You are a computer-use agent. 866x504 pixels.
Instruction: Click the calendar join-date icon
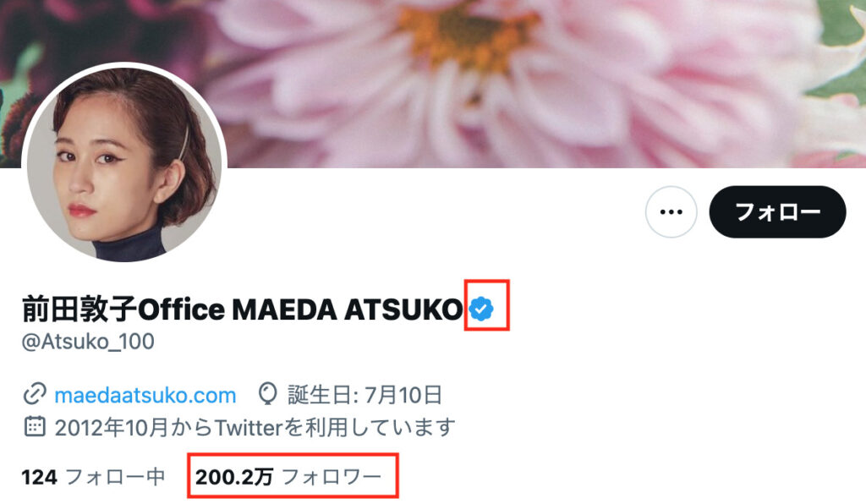pyautogui.click(x=34, y=427)
